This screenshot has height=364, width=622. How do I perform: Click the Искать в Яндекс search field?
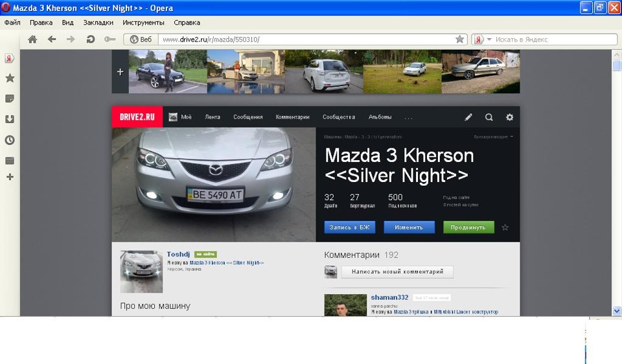pos(555,40)
